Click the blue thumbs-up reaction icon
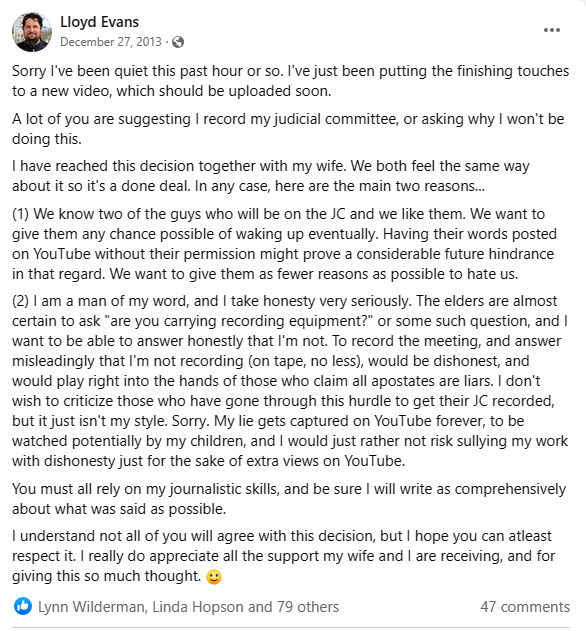The height and width of the screenshot is (631, 586). (23, 606)
